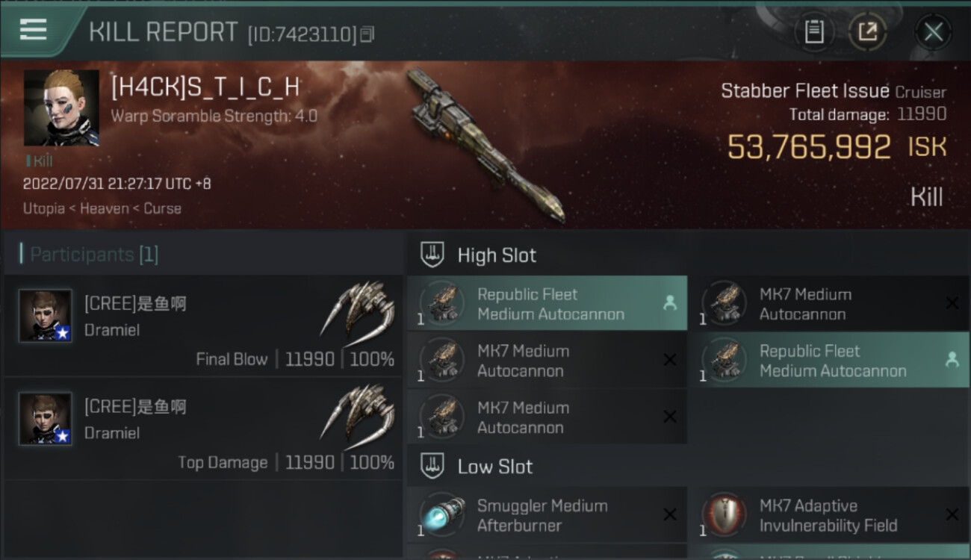Click the Stabber Fleet Issue ship image
The width and height of the screenshot is (971, 560).
point(485,146)
